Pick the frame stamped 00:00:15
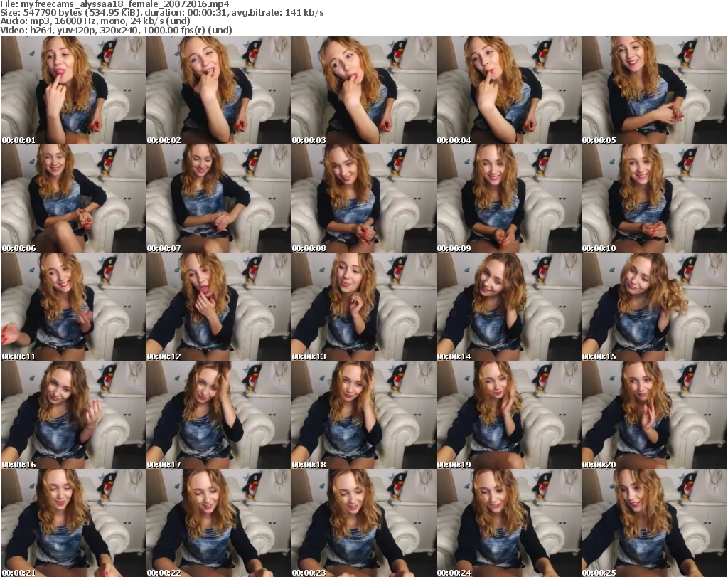The width and height of the screenshot is (728, 577). [654, 307]
